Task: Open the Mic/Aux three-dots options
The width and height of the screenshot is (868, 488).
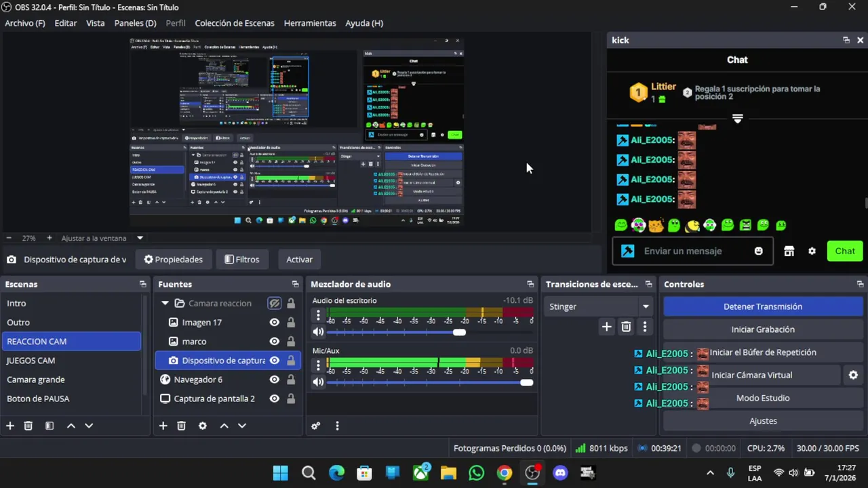Action: pos(318,365)
